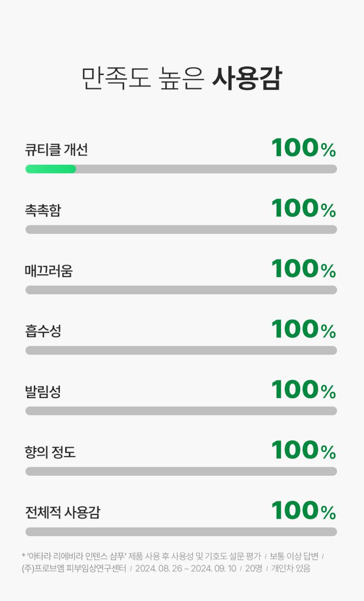Viewport: 364px width, 601px height.
Task: Click the 100% value for 흡수성
Action: coord(303,330)
